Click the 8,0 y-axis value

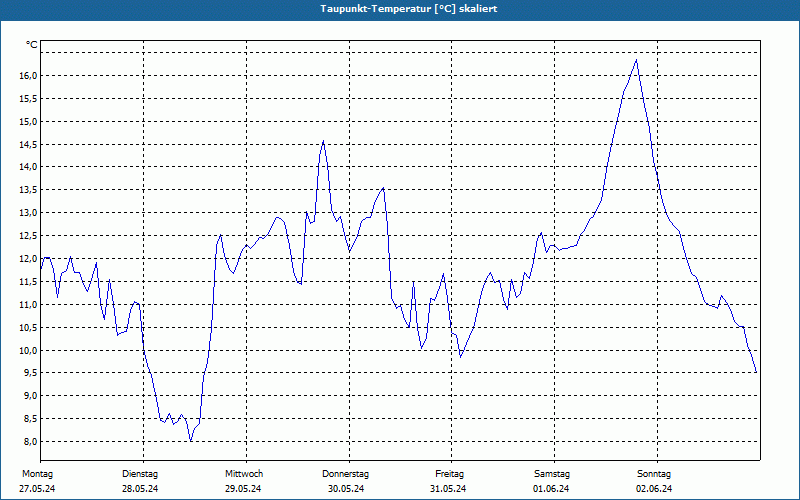30,442
